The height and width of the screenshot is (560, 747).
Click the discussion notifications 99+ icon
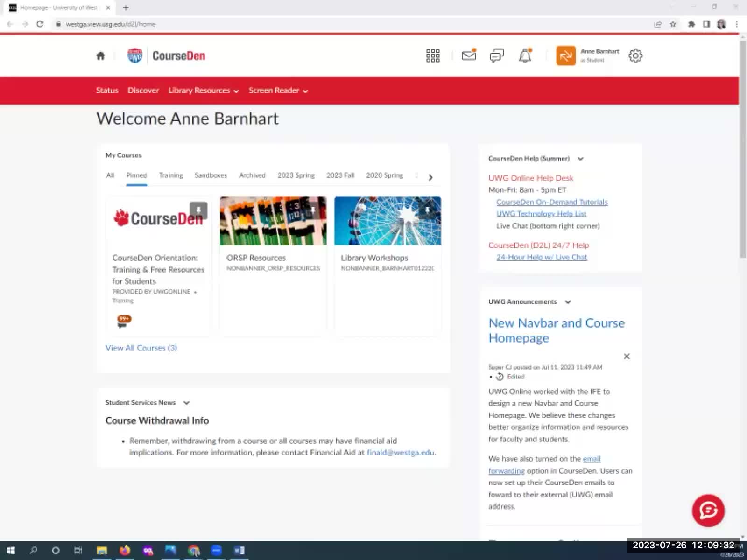(124, 321)
